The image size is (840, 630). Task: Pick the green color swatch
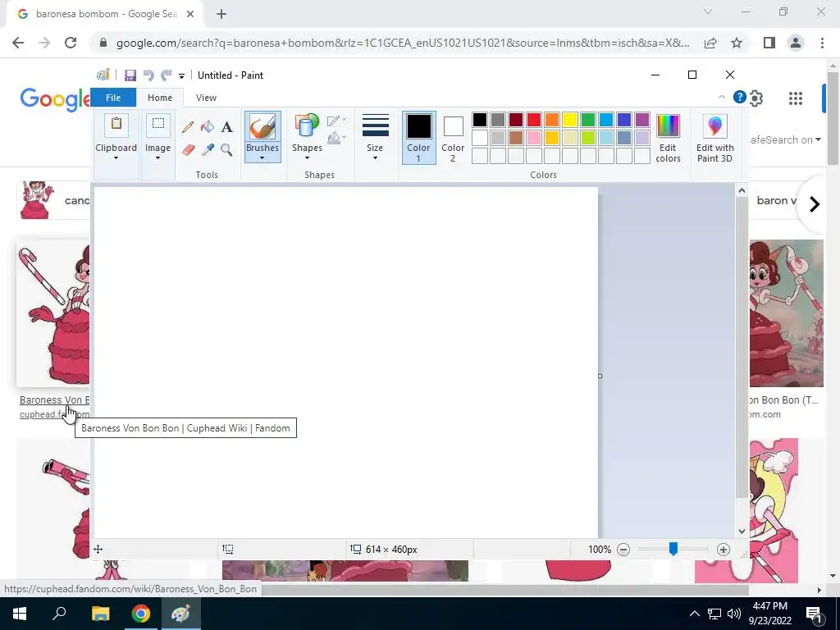[587, 120]
